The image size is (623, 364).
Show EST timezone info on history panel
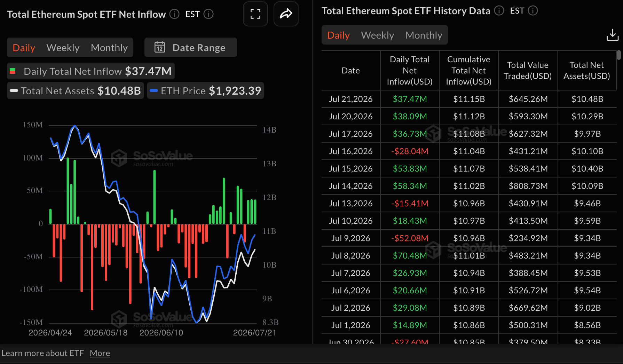click(533, 11)
